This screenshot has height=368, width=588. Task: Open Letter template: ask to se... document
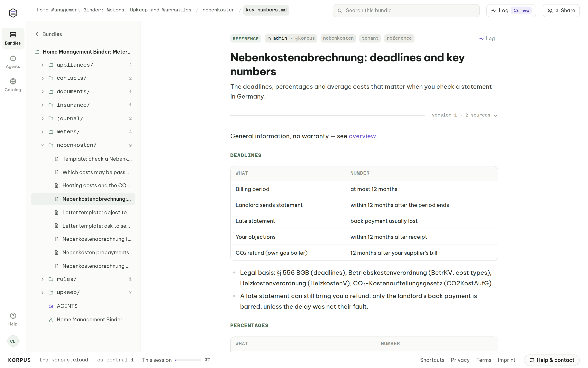pos(83,226)
